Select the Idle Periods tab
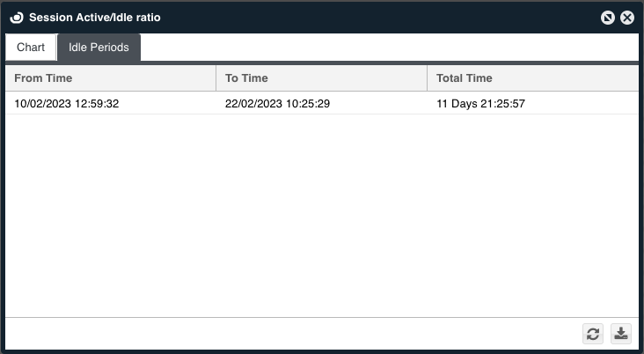The width and height of the screenshot is (644, 354). coord(99,48)
